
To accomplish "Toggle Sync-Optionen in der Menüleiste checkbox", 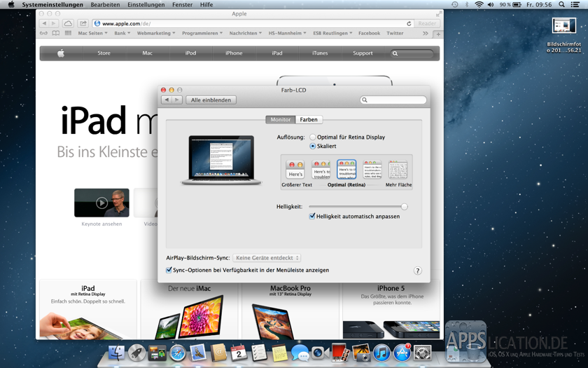I will [x=169, y=270].
